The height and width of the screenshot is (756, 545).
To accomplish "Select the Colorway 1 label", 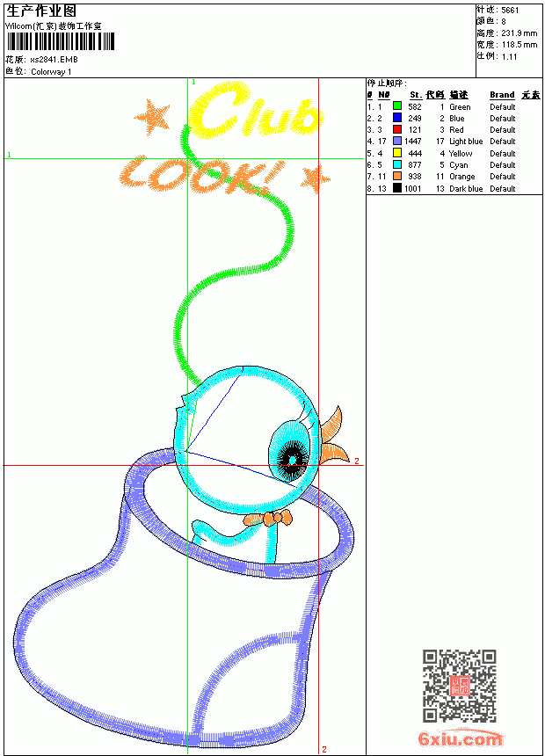I will [x=51, y=72].
